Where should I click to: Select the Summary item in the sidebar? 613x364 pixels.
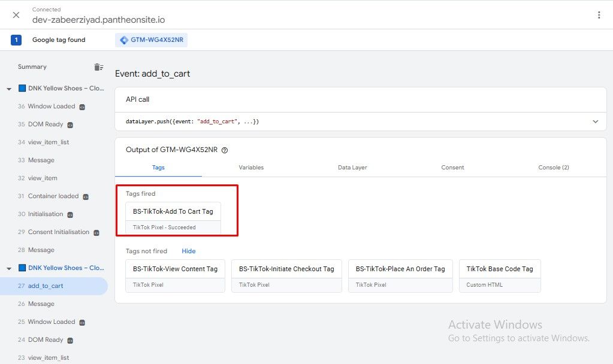32,67
